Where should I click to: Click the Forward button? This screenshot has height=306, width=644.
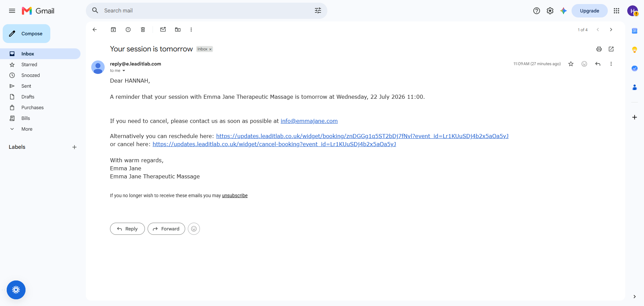coord(166,229)
